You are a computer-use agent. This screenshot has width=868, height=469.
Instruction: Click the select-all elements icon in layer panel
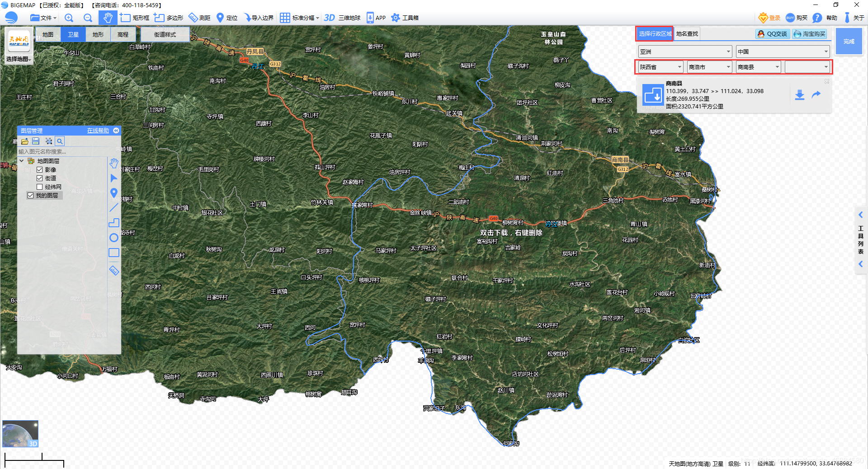click(x=48, y=141)
